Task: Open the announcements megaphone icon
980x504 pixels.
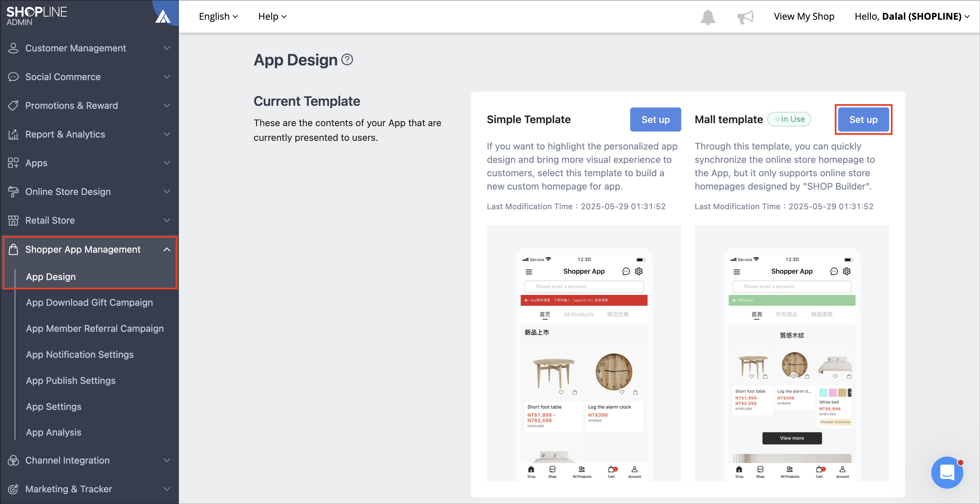Action: (745, 17)
